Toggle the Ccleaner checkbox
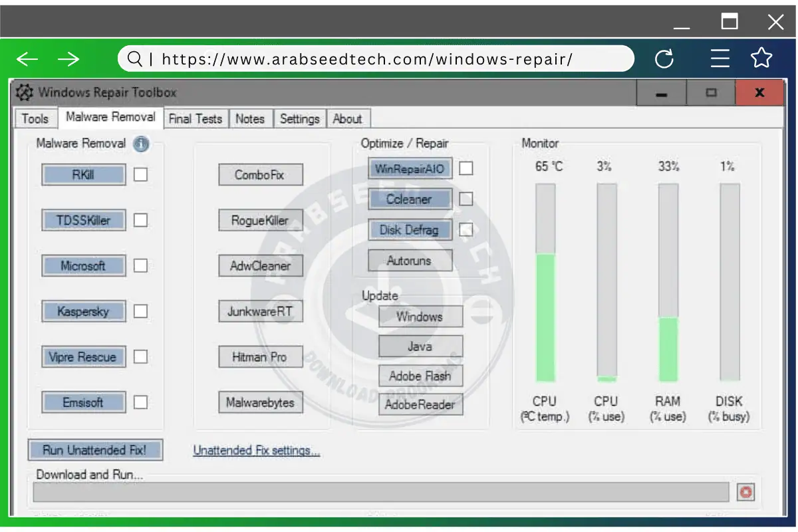 (466, 199)
